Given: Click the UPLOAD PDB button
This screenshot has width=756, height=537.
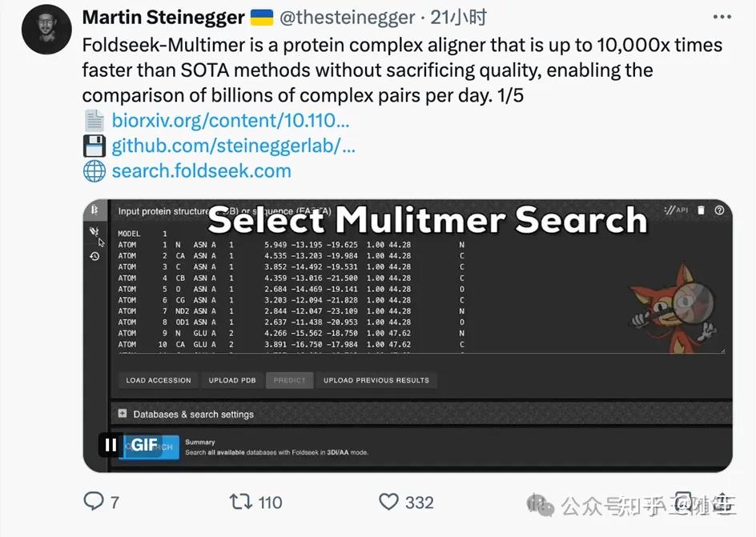Looking at the screenshot, I should pyautogui.click(x=231, y=380).
